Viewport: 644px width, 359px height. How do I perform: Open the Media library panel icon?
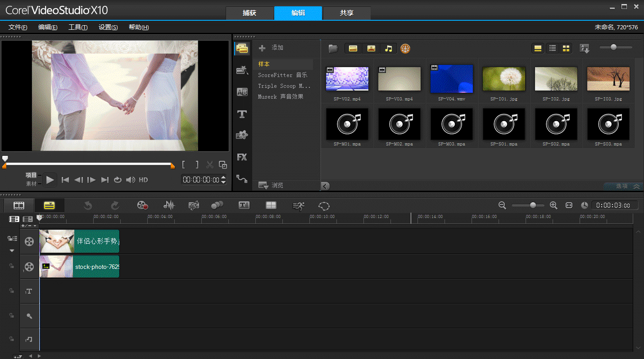pyautogui.click(x=242, y=49)
